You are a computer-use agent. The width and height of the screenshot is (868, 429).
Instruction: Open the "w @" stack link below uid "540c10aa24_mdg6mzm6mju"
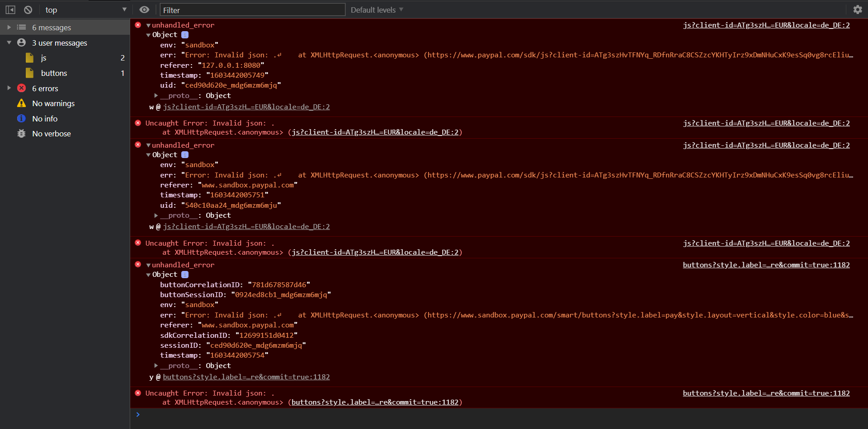pos(246,227)
